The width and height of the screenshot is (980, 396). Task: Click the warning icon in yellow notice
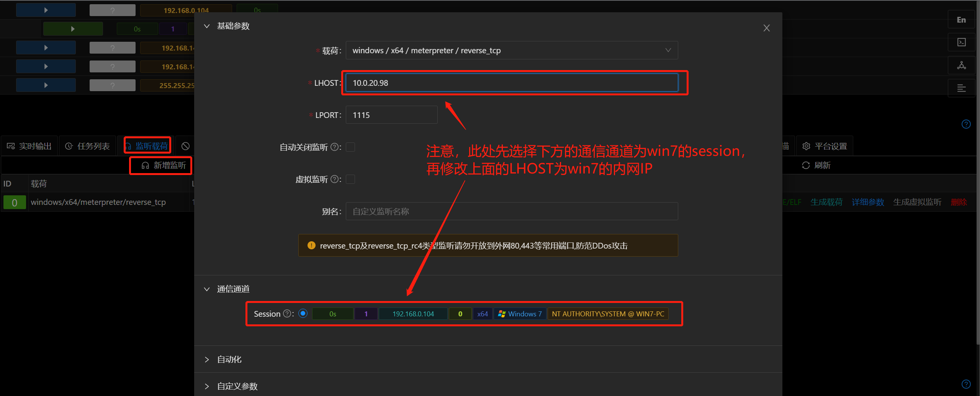311,245
